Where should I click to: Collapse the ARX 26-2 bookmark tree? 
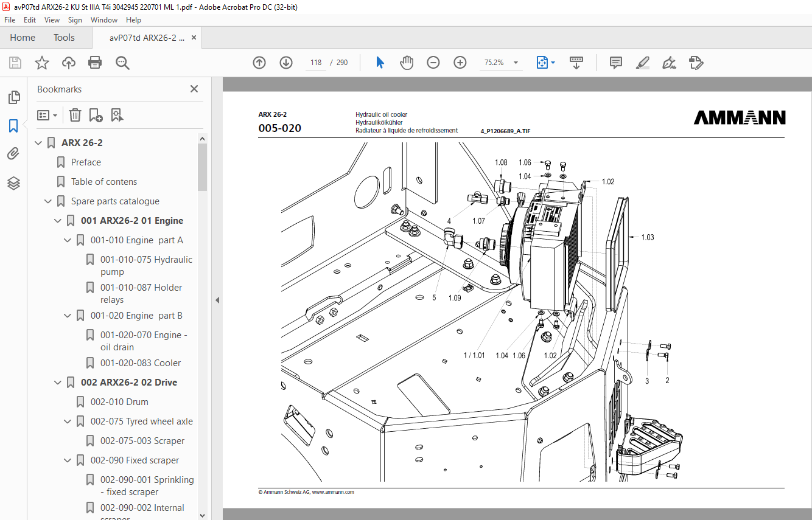click(39, 143)
